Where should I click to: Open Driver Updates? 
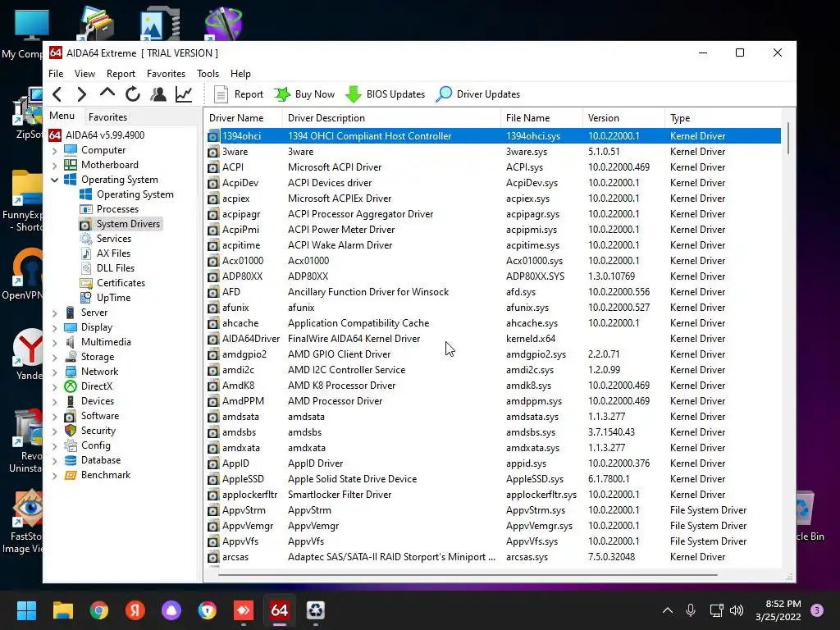pyautogui.click(x=478, y=94)
